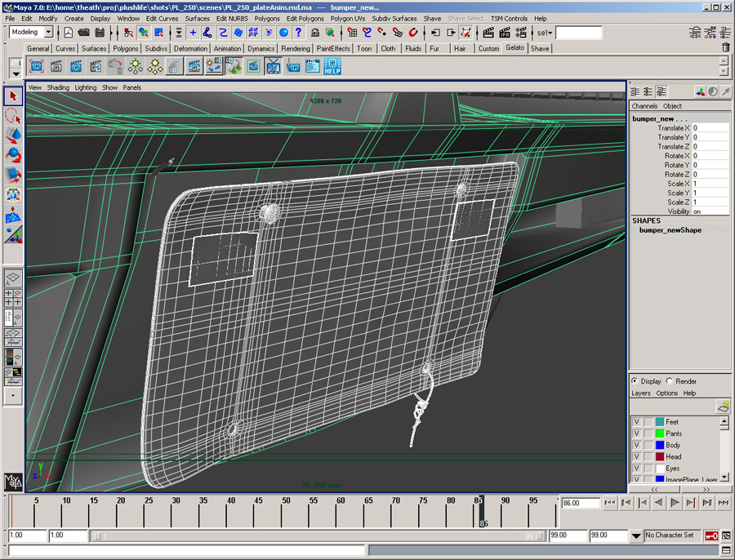Image resolution: width=735 pixels, height=560 pixels.
Task: Click the Translate X value field
Action: 709,128
